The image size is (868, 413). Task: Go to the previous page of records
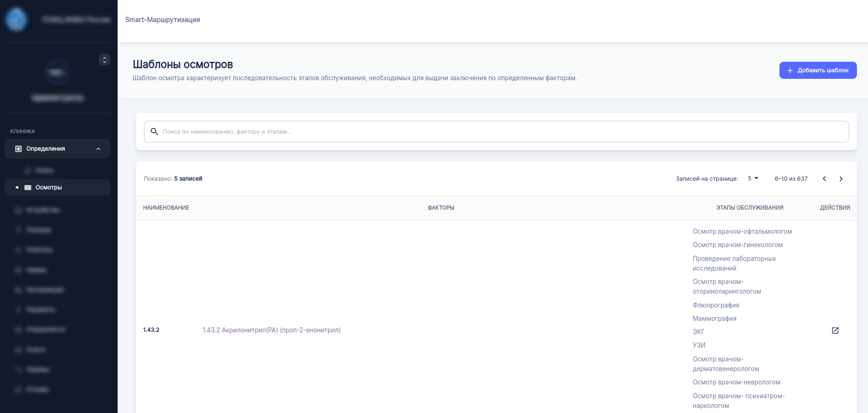point(824,179)
